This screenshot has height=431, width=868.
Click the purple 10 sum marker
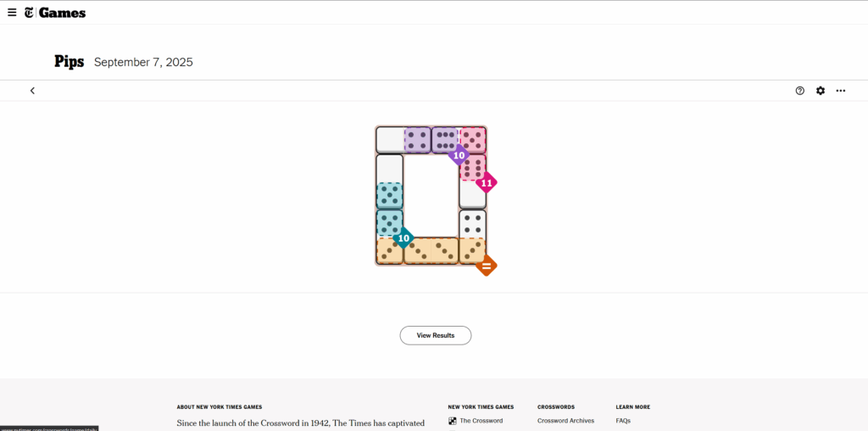tap(459, 155)
